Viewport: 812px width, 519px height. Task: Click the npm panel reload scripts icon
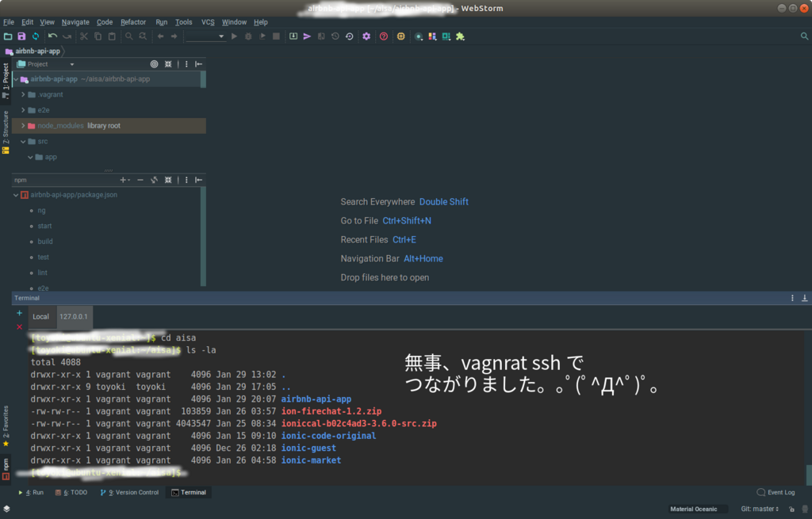154,180
